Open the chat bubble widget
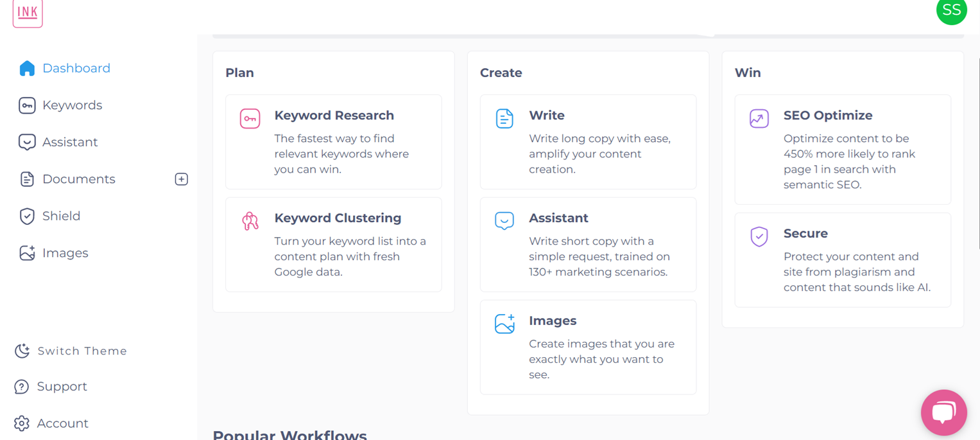Viewport: 980px width, 440px height. point(943,412)
